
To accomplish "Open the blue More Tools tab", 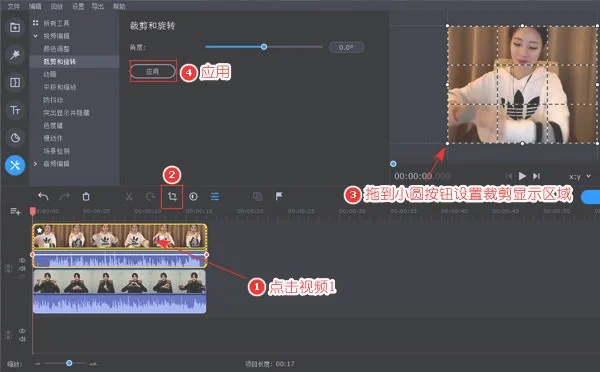I will tap(15, 165).
